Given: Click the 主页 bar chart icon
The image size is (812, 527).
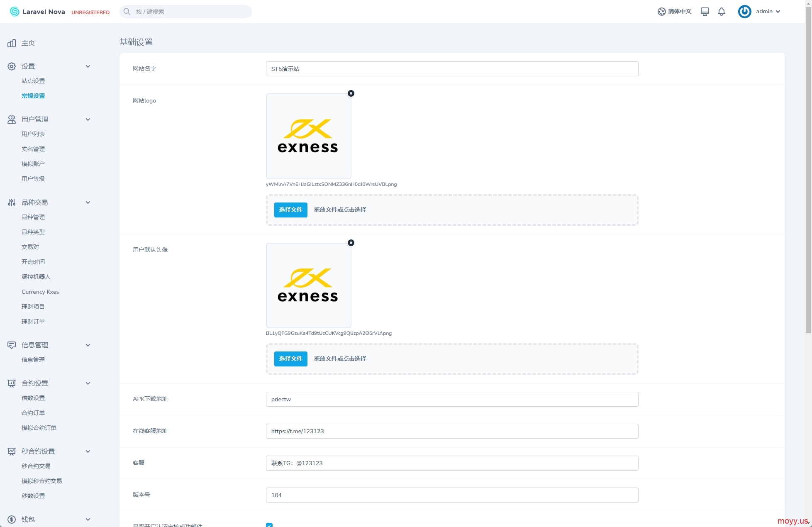Looking at the screenshot, I should [12, 43].
